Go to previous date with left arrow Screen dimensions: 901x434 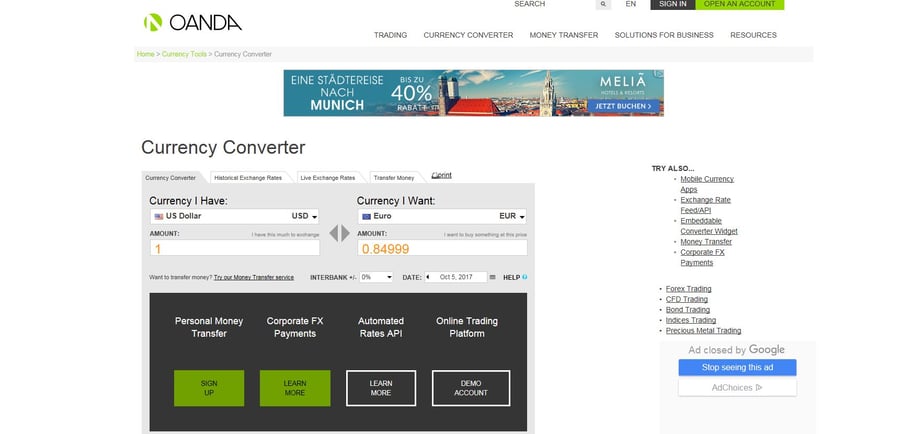pyautogui.click(x=427, y=277)
